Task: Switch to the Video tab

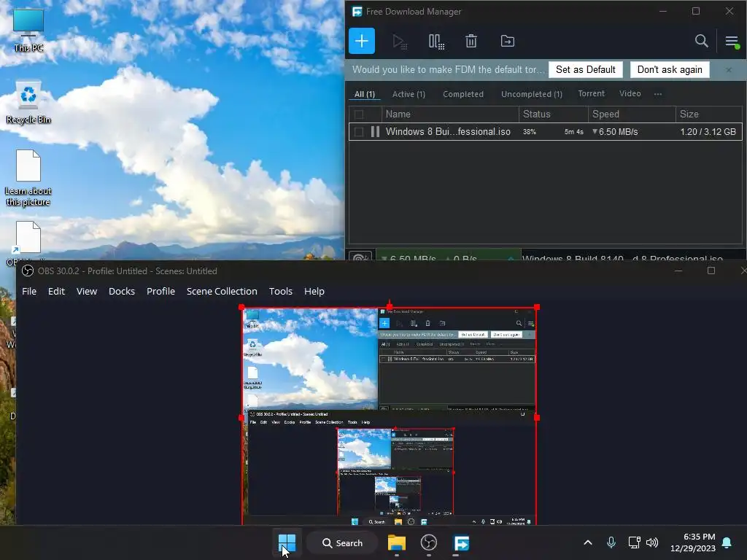Action: point(630,94)
